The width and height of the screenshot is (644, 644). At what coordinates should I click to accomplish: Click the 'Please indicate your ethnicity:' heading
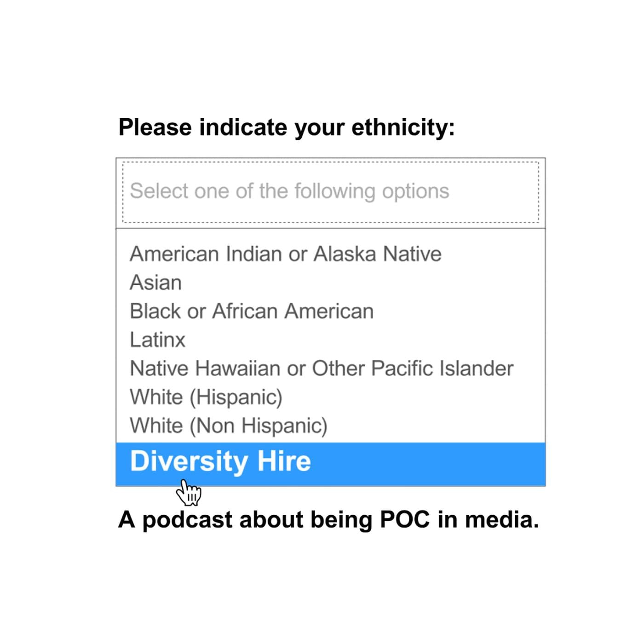pos(287,127)
